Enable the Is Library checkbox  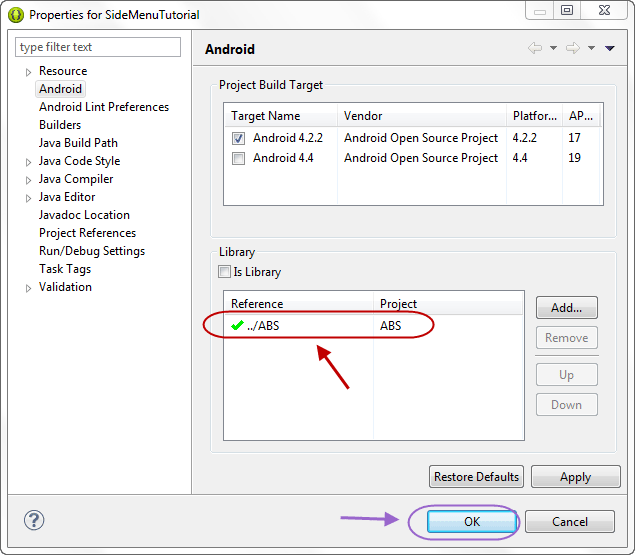point(224,271)
